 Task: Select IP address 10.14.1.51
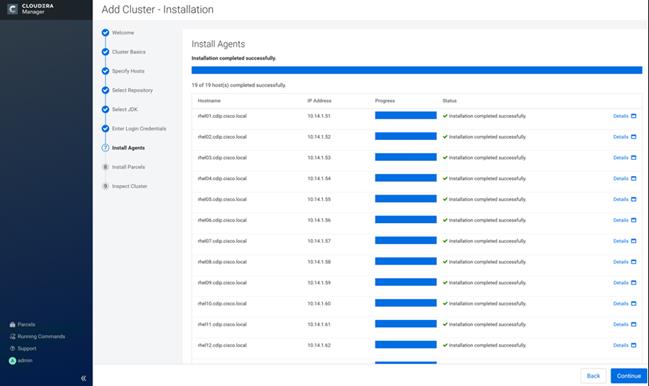point(319,116)
